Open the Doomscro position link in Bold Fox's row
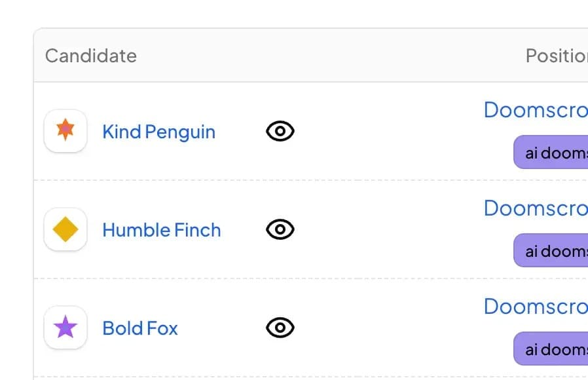Image resolution: width=588 pixels, height=380 pixels. pos(536,307)
